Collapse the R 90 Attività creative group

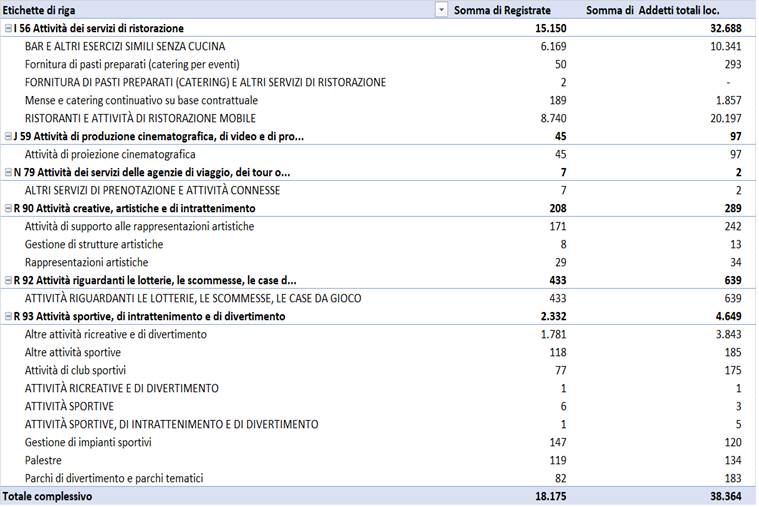click(x=7, y=209)
